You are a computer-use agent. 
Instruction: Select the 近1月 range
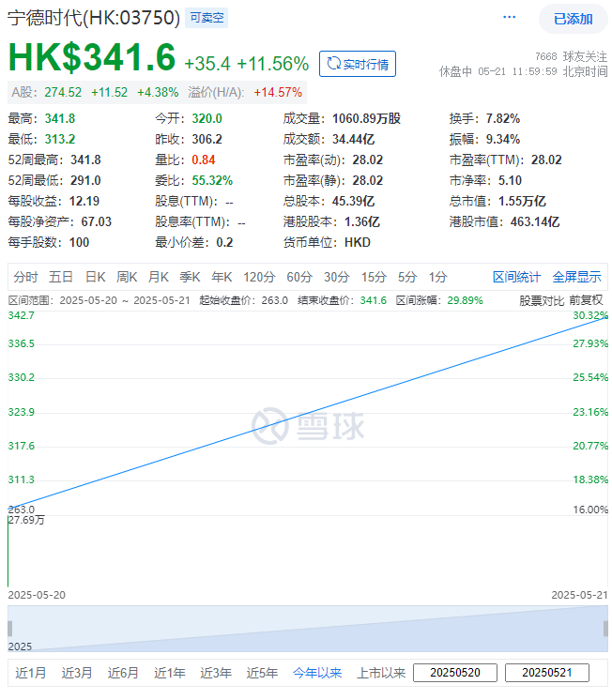(x=30, y=673)
